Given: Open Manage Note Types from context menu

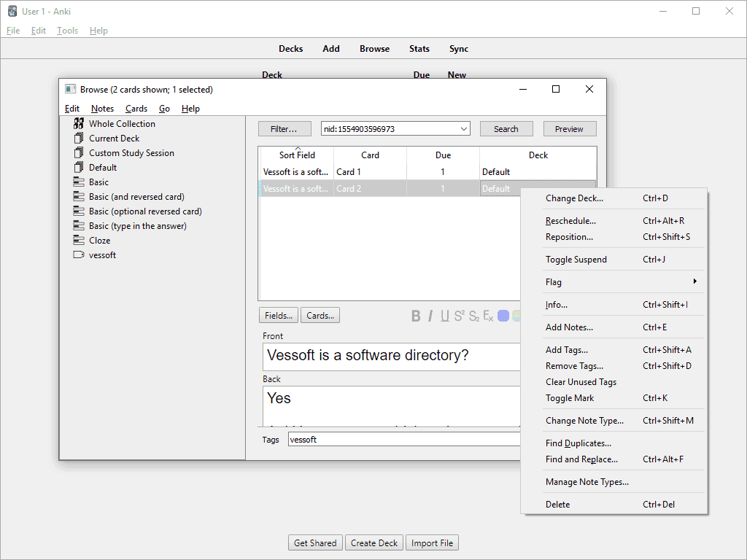Looking at the screenshot, I should (614, 482).
